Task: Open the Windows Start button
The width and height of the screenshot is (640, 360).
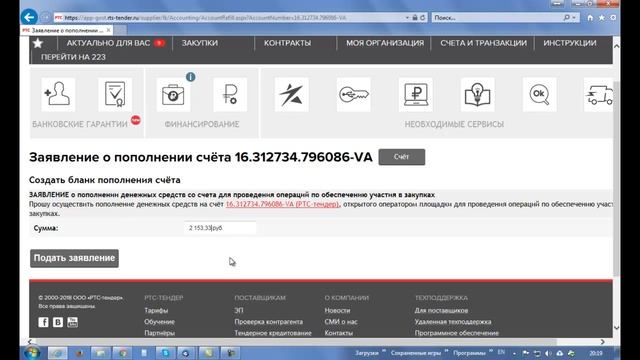Action: tap(32, 353)
